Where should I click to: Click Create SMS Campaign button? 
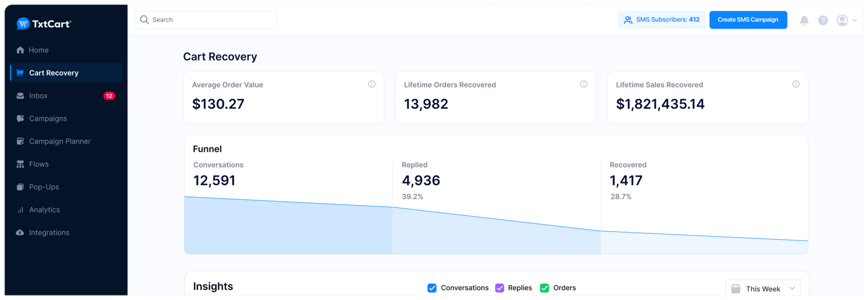(748, 20)
